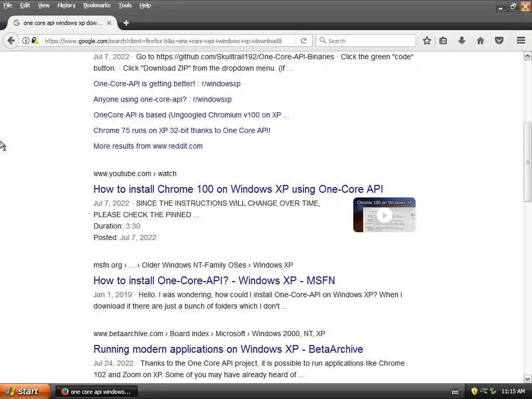532x399 pixels.
Task: Open the File menu
Action: coord(8,5)
